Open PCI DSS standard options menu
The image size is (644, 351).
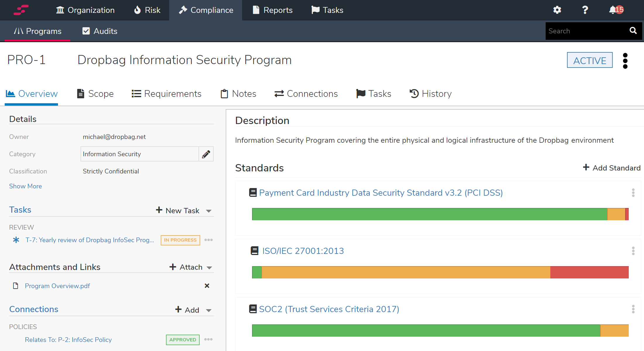pos(633,193)
